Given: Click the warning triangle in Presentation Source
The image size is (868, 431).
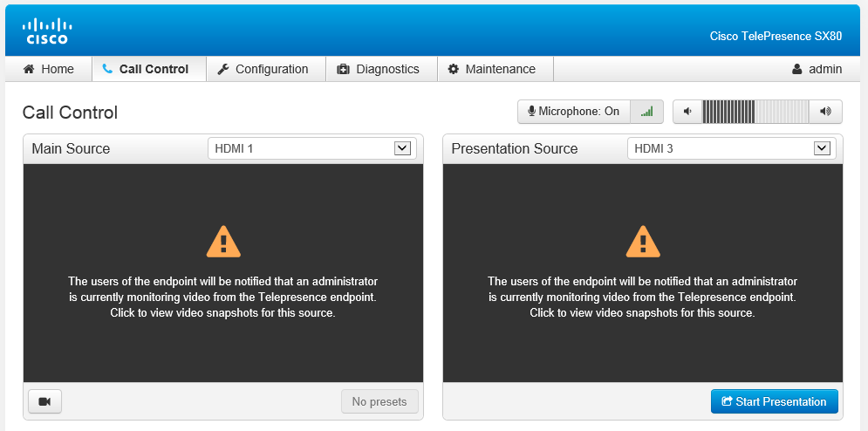Looking at the screenshot, I should click(643, 242).
